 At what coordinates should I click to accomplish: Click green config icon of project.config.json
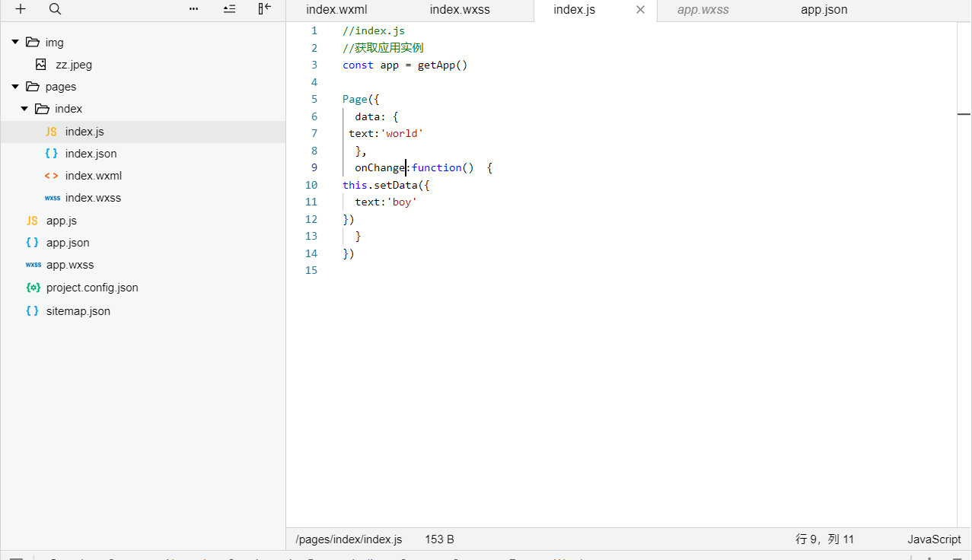tap(33, 288)
